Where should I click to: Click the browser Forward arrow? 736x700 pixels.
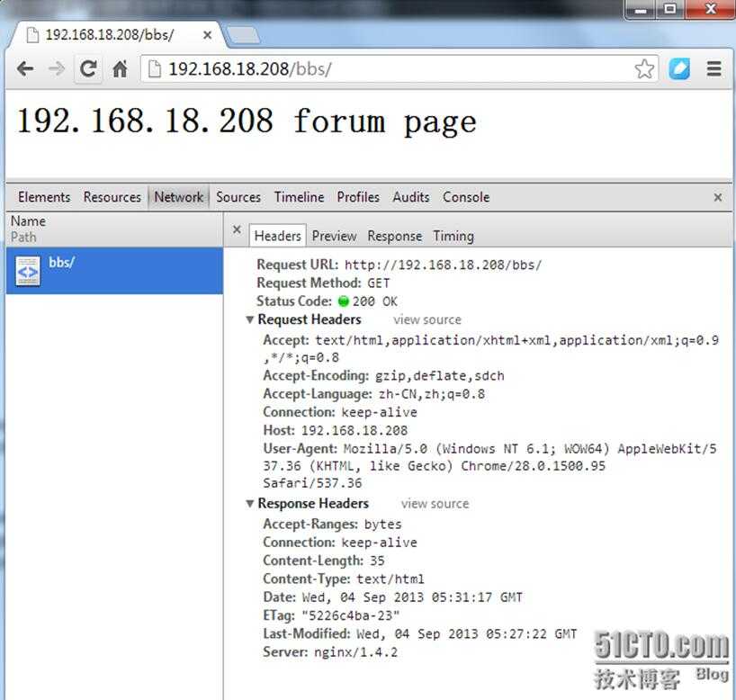[57, 69]
